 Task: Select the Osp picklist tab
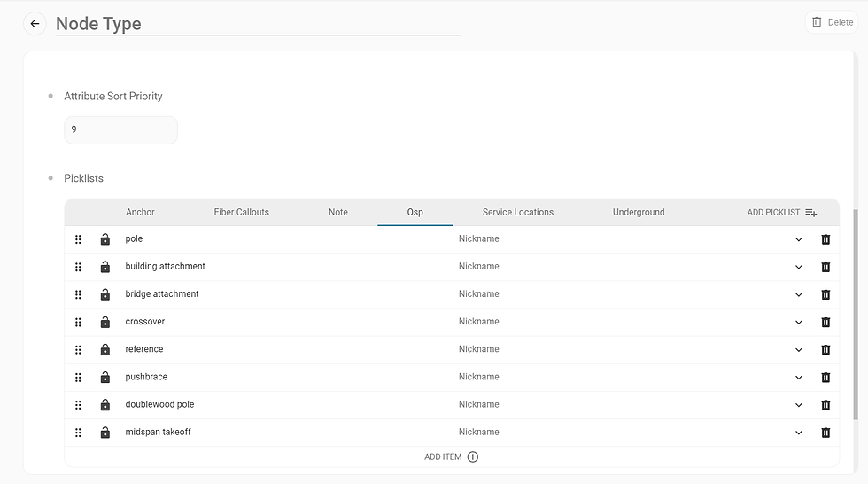click(415, 212)
